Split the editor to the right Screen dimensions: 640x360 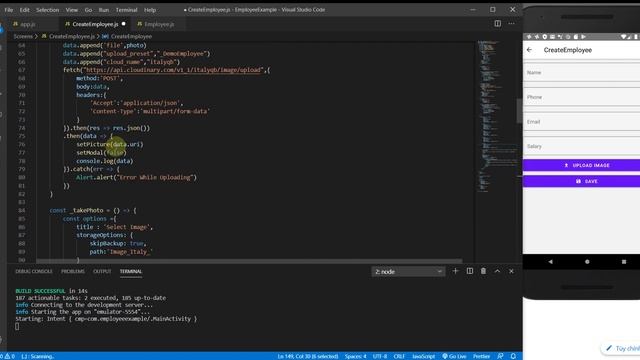(498, 24)
